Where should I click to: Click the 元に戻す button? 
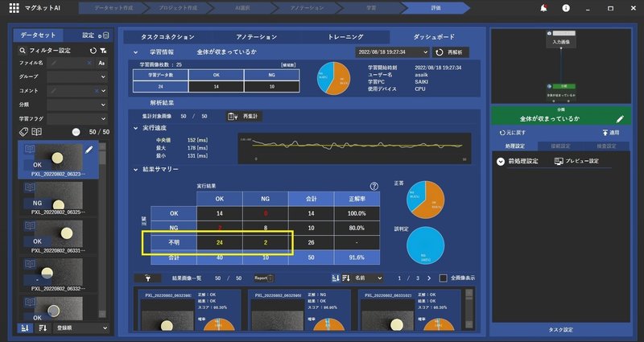[x=513, y=133]
